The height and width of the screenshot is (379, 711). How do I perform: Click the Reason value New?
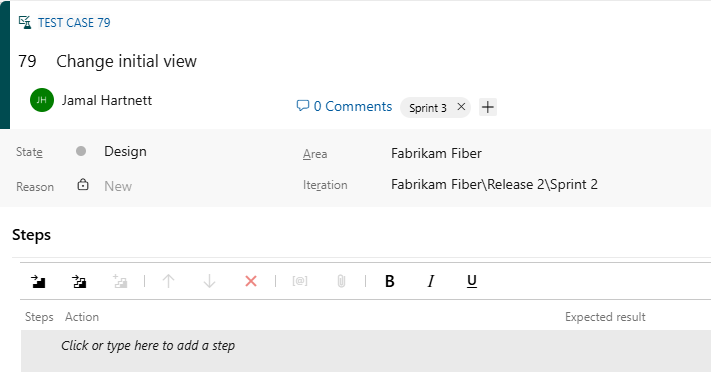tap(118, 186)
